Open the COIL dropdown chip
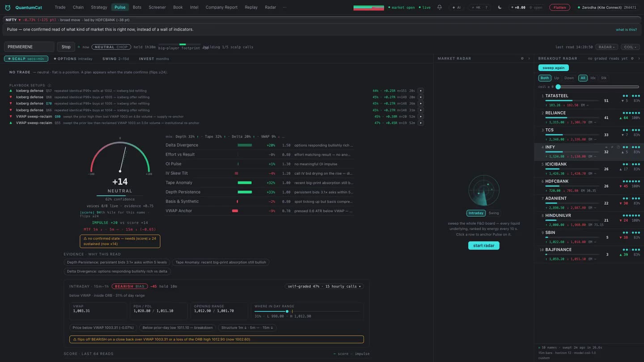The image size is (644, 362). (630, 47)
